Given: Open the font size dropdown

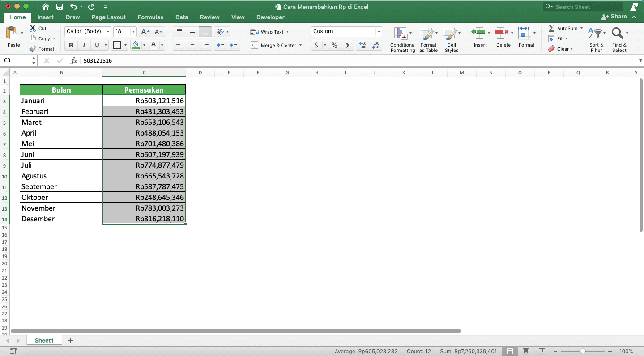Looking at the screenshot, I should (133, 32).
